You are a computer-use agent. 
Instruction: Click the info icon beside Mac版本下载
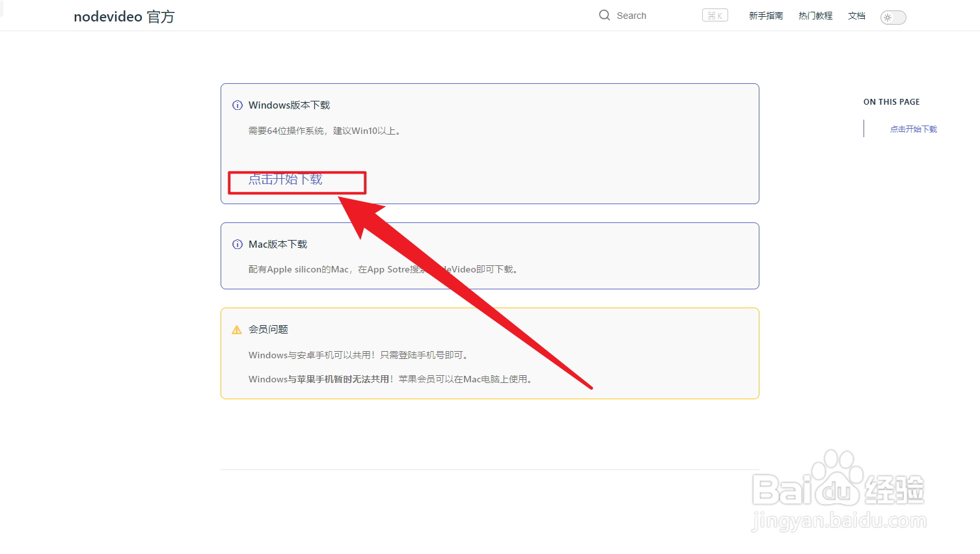point(238,244)
